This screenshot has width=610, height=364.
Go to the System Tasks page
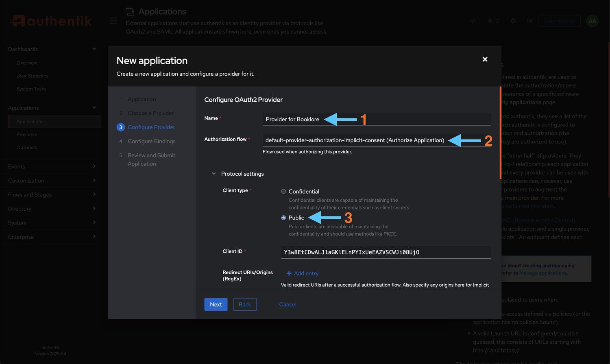[x=30, y=89]
